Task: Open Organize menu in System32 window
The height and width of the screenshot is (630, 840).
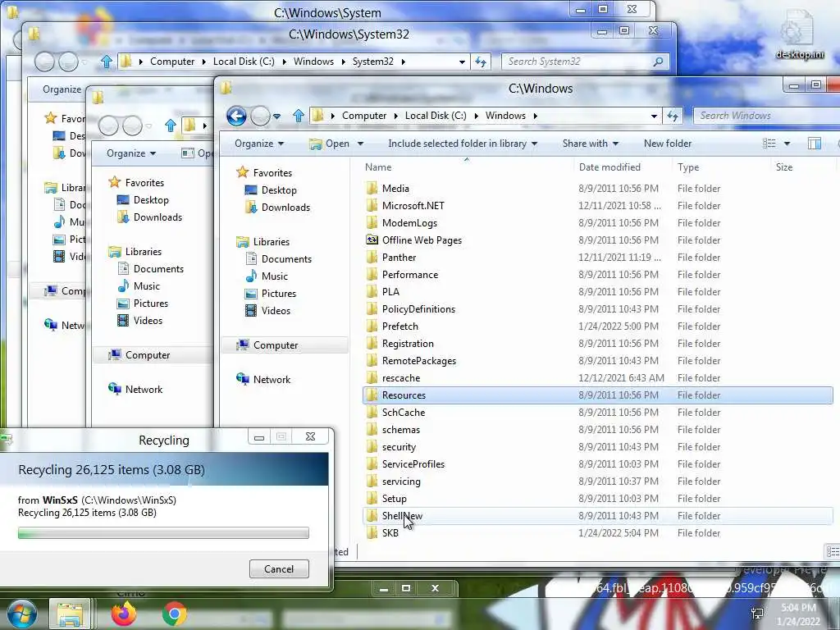Action: [62, 89]
